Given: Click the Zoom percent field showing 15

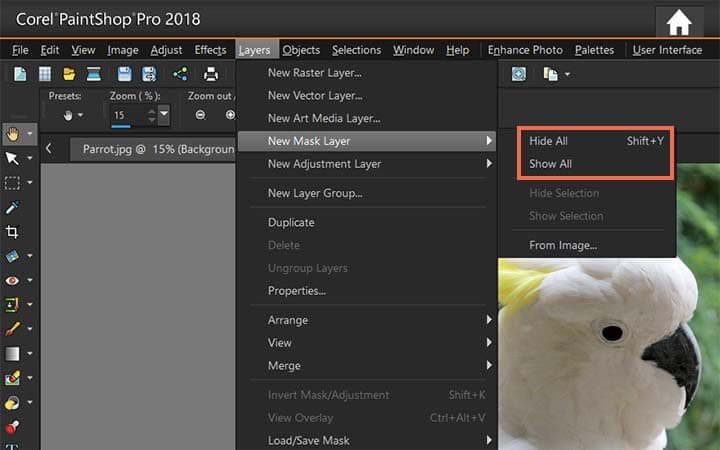Looking at the screenshot, I should pyautogui.click(x=129, y=115).
